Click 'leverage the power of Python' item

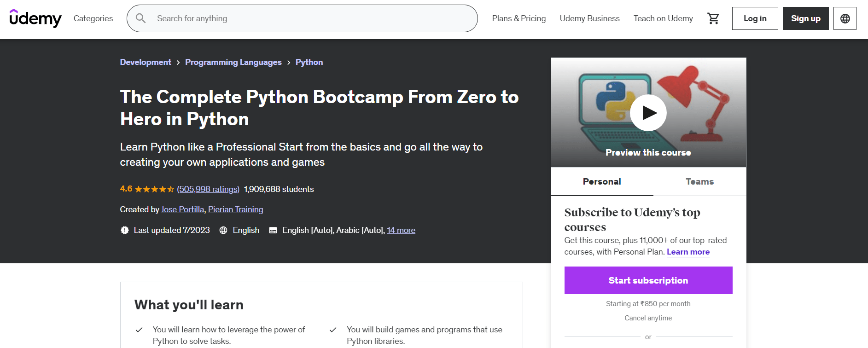click(229, 335)
